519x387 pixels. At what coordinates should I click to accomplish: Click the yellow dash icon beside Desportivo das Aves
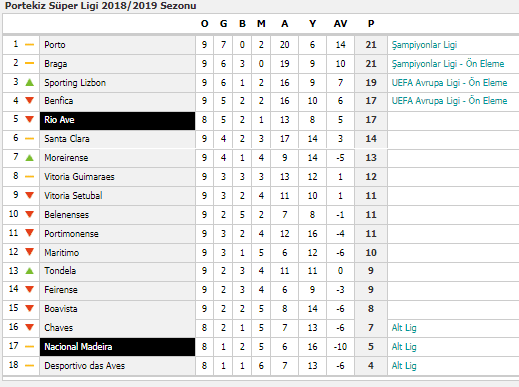pos(30,366)
